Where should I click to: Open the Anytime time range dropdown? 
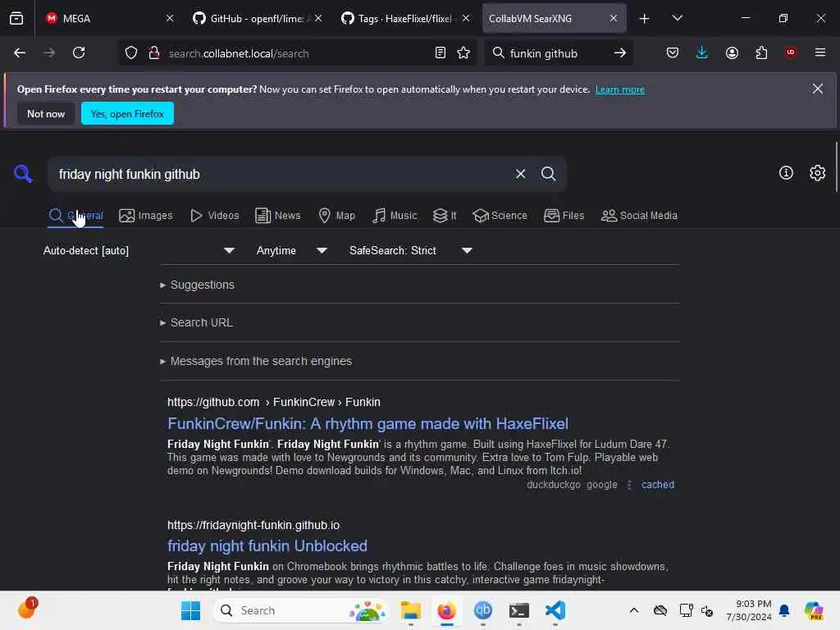pos(291,251)
